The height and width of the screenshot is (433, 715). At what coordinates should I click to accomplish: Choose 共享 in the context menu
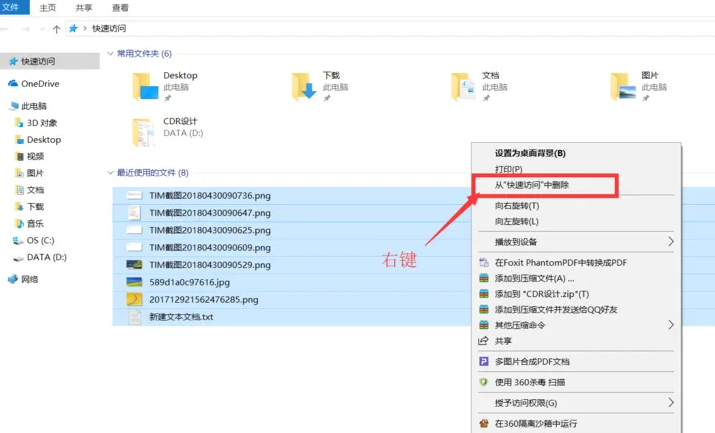(x=503, y=341)
